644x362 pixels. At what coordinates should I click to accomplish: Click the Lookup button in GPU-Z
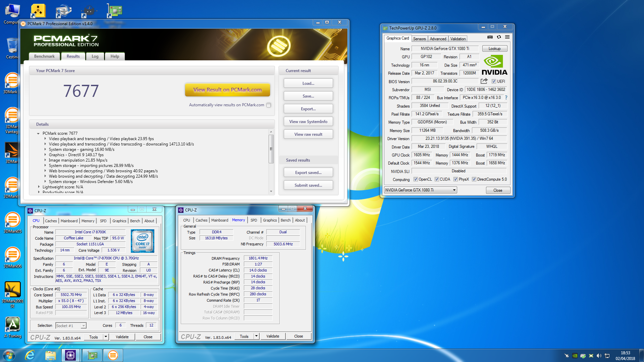pos(494,49)
